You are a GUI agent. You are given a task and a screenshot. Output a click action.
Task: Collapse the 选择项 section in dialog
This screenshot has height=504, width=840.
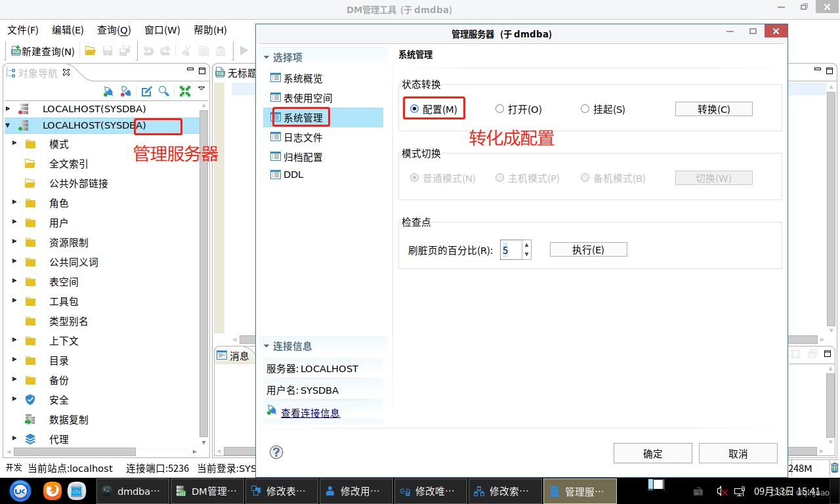[x=266, y=57]
